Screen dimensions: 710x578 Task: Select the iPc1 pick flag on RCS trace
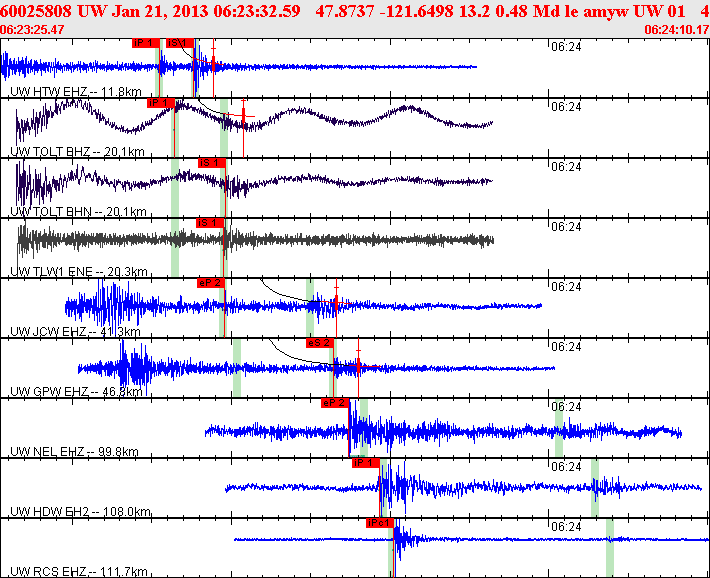[380, 523]
